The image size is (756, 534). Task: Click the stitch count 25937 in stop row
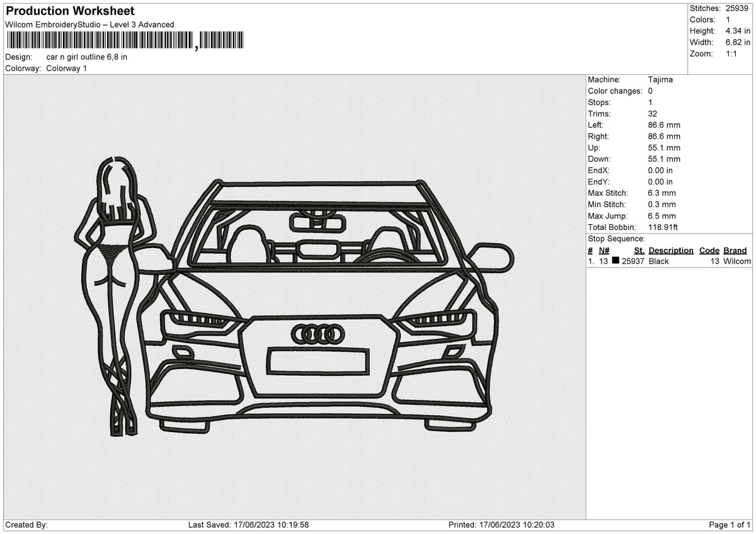tap(633, 261)
